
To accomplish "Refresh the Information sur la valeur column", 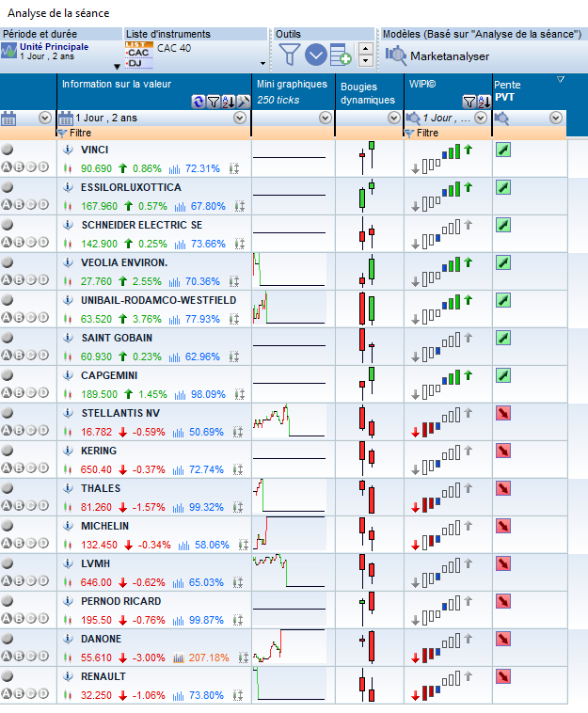I will (199, 102).
